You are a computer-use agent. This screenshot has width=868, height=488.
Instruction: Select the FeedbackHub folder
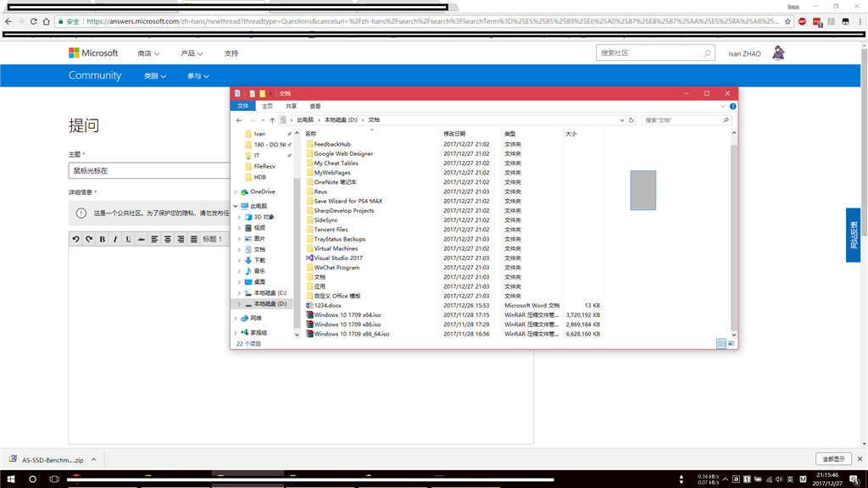[x=332, y=144]
